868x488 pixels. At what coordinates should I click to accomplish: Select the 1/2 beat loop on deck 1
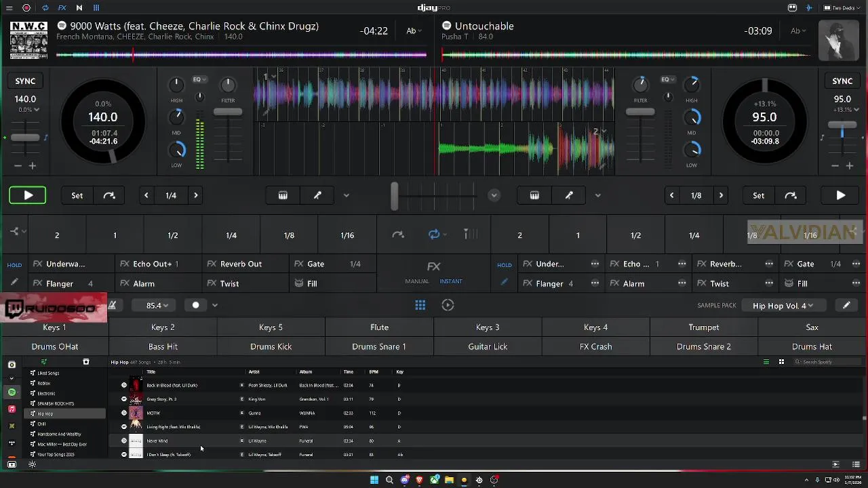pyautogui.click(x=173, y=235)
